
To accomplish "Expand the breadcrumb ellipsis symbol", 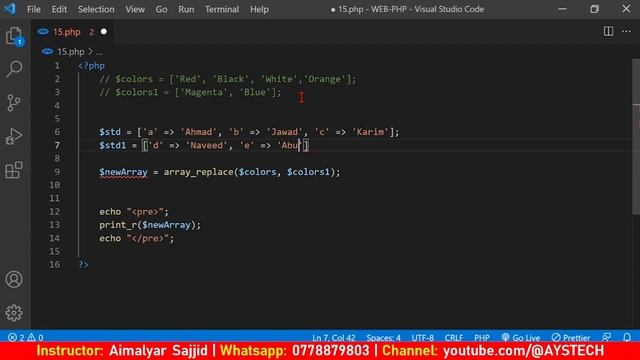I will [99, 52].
